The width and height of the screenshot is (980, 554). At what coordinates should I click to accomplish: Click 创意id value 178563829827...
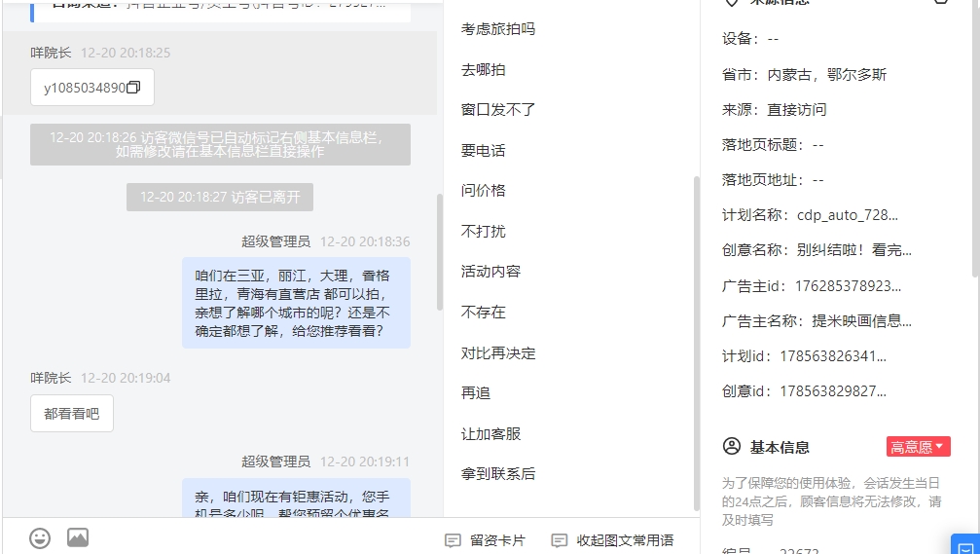[x=833, y=390]
